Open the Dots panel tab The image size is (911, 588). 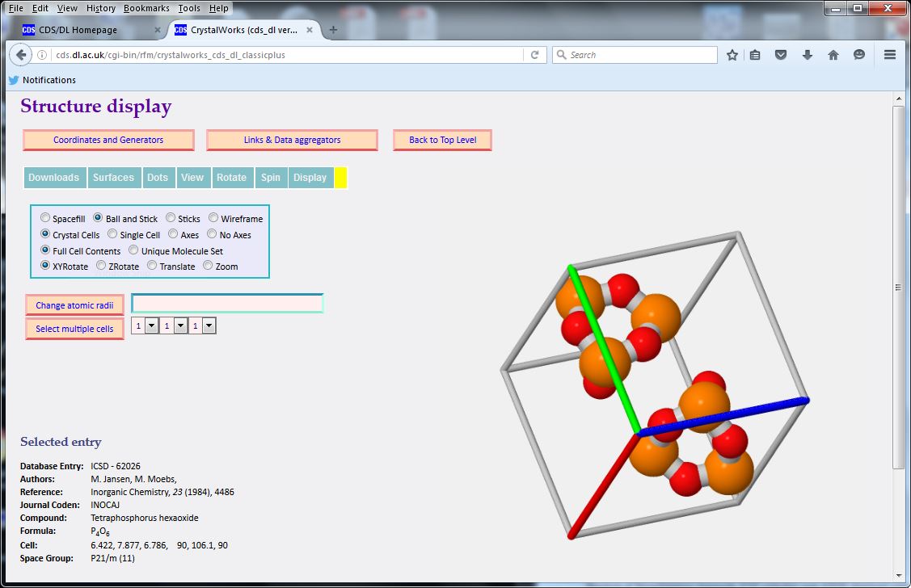[x=158, y=178]
